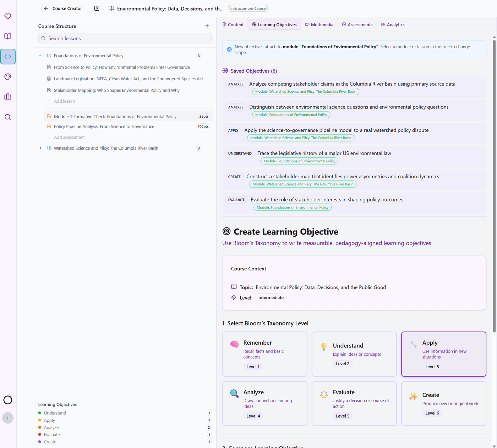Click the lightning bolt icon beside Level
Screen dimensions: 497x448
point(234,297)
